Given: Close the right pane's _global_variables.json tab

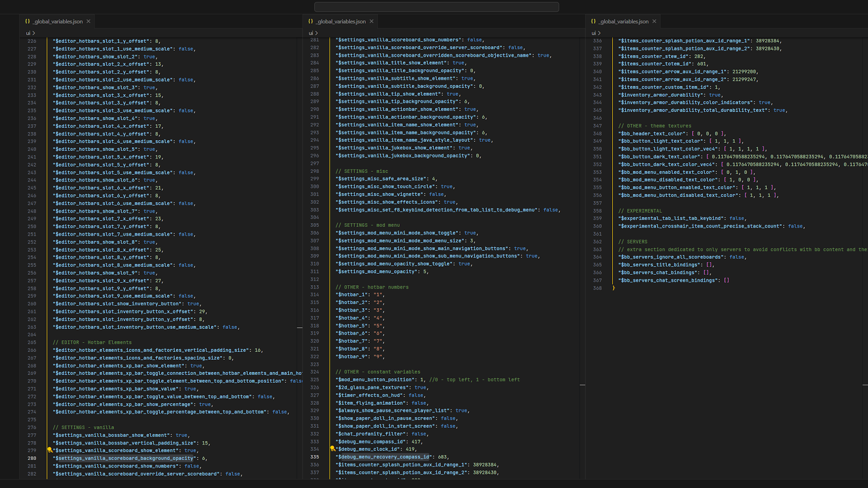Looking at the screenshot, I should coord(654,21).
